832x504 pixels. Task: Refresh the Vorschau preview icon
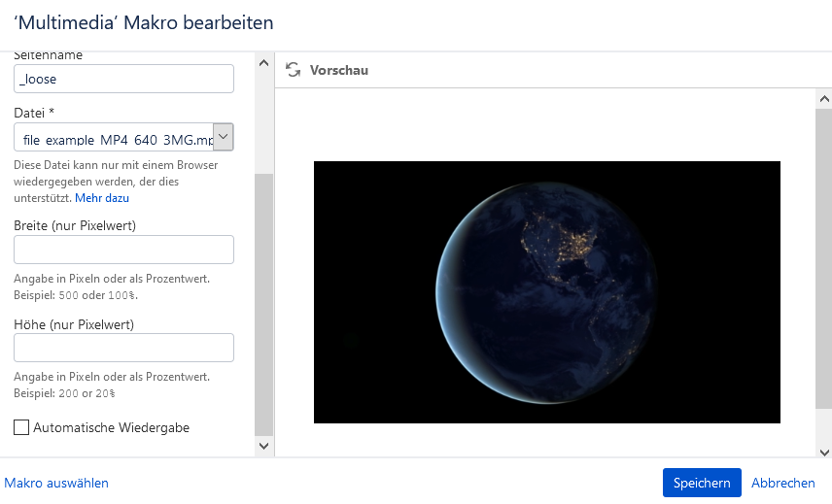(x=293, y=70)
